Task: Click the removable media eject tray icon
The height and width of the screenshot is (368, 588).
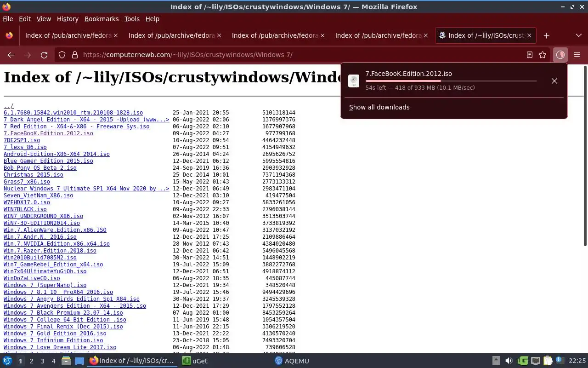Action: pos(496,361)
